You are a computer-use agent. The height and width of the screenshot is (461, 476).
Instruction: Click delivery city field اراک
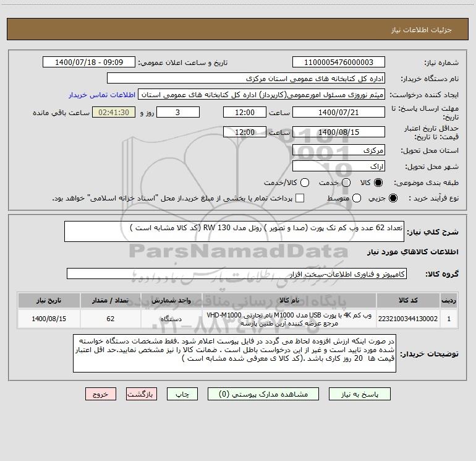(339, 166)
